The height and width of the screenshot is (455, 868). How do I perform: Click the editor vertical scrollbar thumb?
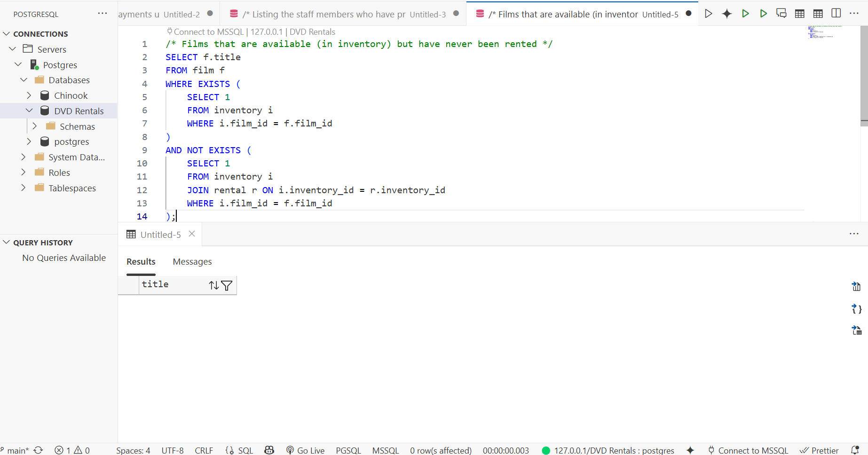(864, 75)
